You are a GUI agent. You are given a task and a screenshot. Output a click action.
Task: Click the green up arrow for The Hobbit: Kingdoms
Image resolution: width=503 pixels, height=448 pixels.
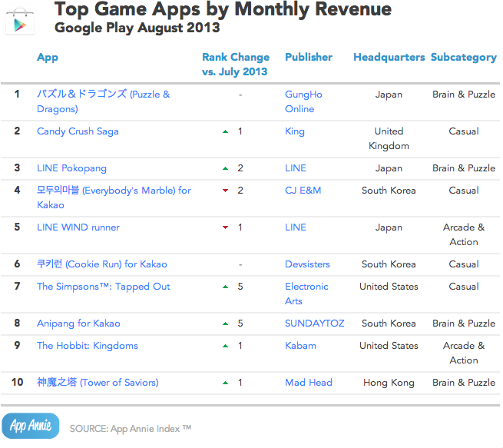point(226,346)
